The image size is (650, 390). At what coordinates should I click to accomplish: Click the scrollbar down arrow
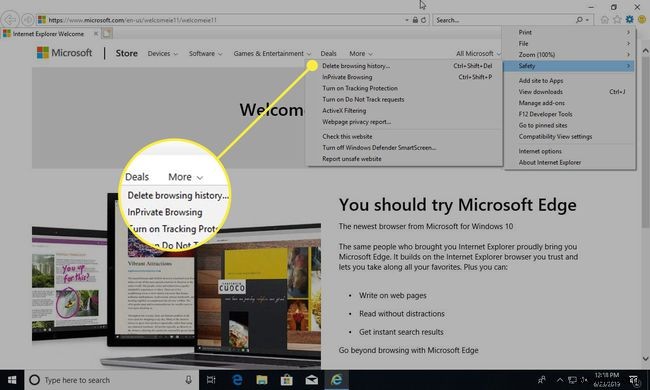(645, 359)
